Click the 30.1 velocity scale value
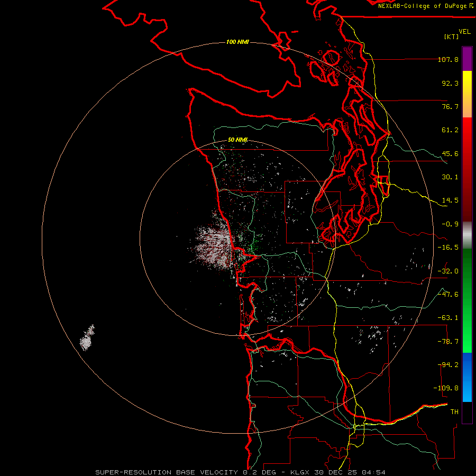The image size is (476, 476). (450, 177)
